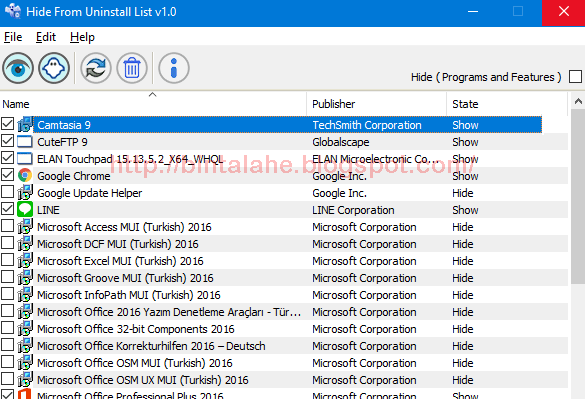
Task: Select the ELAN Touchpad row
Action: coord(284,159)
